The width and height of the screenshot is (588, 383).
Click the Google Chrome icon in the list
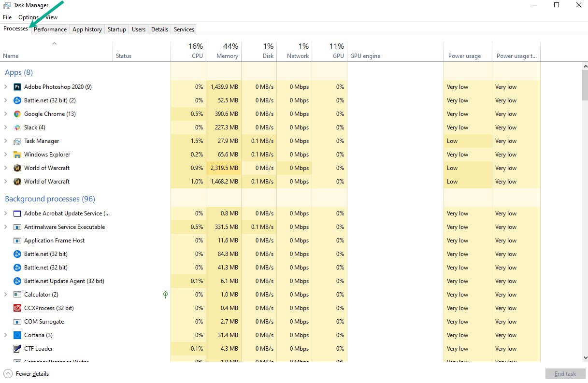point(17,114)
